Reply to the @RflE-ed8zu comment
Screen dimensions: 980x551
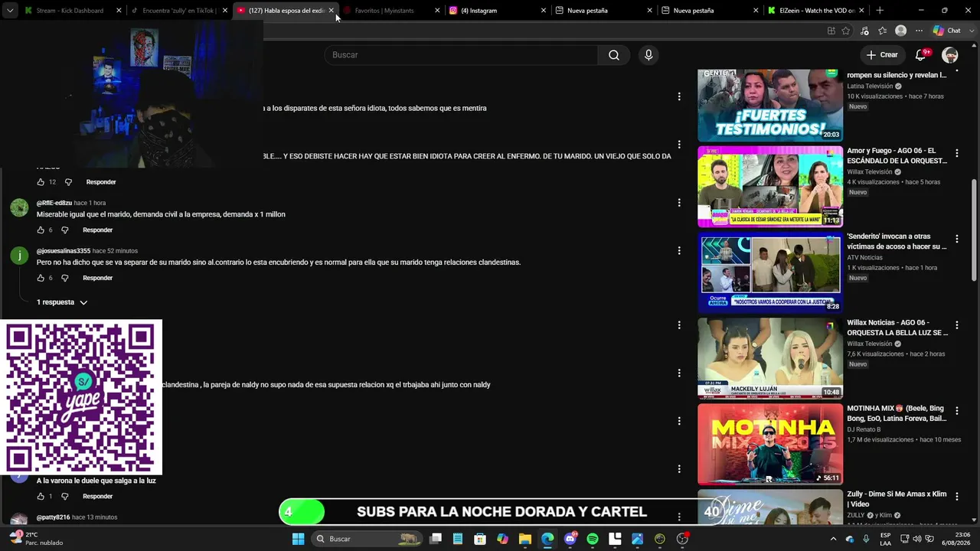coord(97,230)
